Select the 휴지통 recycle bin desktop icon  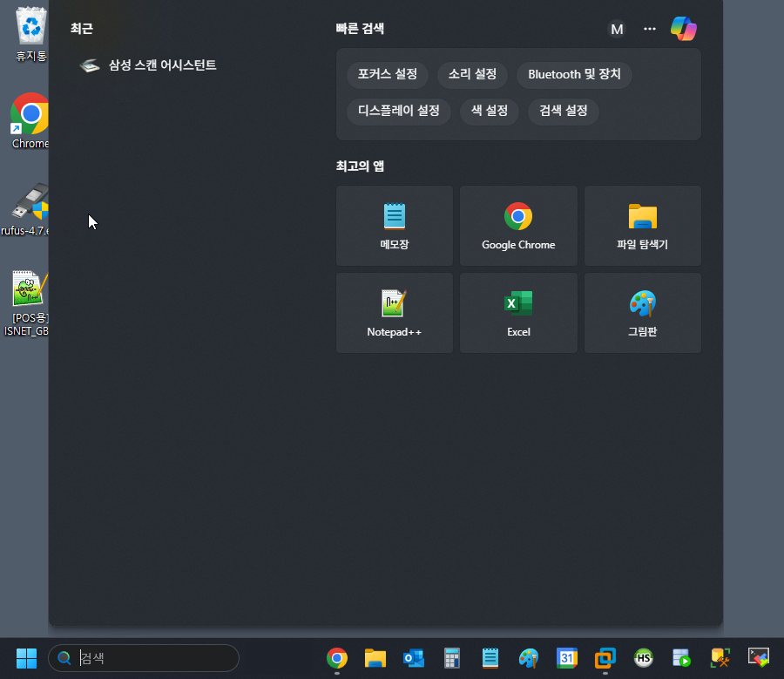pos(31,35)
